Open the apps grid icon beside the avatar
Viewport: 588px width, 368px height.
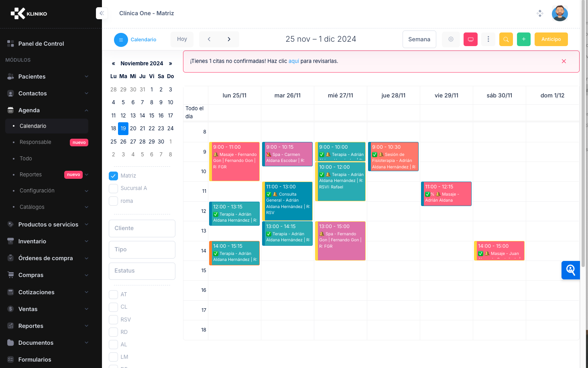pyautogui.click(x=540, y=13)
